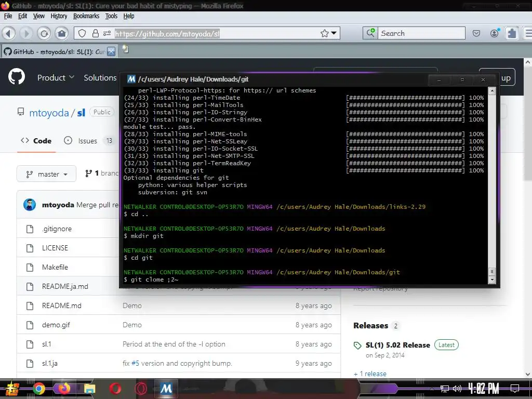This screenshot has width=532, height=399.
Task: Open the Bookmarks menu
Action: (86, 16)
